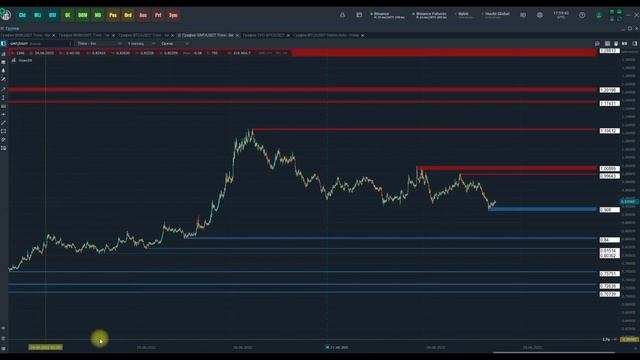Click the split view icon in chart toolbar

coord(624,44)
